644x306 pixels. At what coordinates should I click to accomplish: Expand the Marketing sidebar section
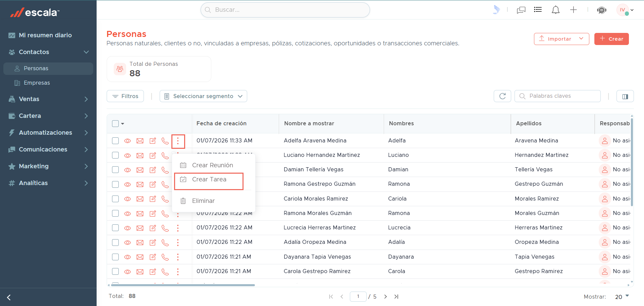[48, 166]
